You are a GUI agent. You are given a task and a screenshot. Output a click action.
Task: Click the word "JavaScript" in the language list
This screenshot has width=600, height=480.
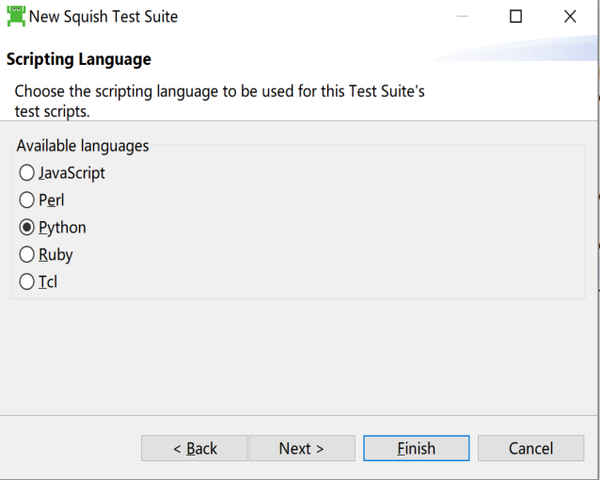click(72, 173)
